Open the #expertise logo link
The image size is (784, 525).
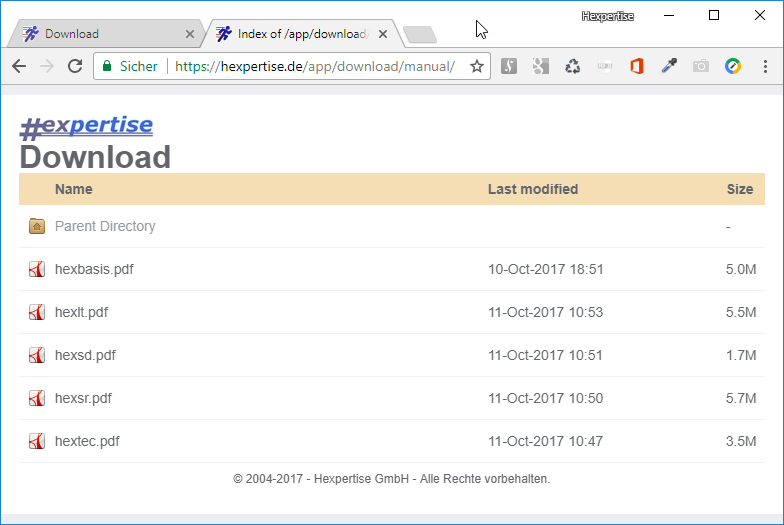[86, 126]
